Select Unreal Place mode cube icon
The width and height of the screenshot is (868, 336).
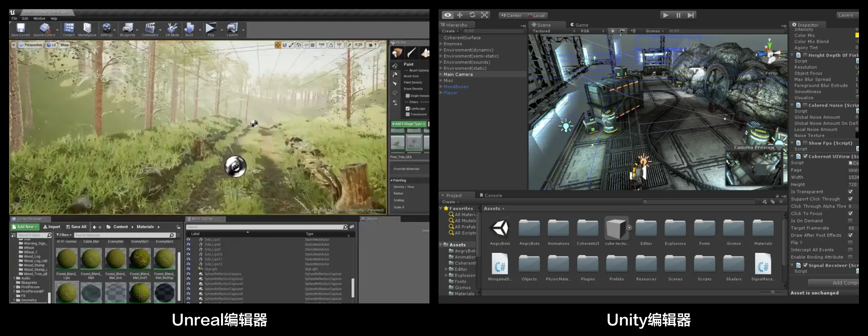point(397,53)
